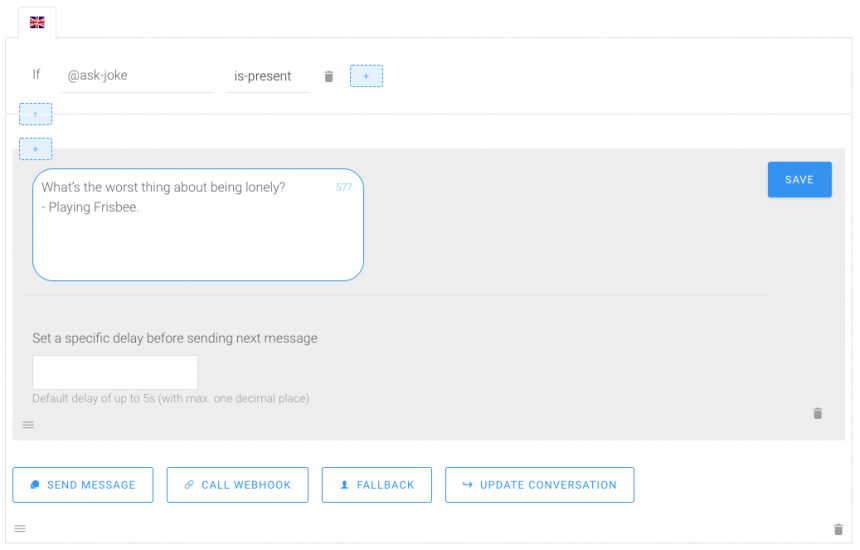Click the plus button directly below the If label
Viewport: 860px width, 550px height.
(35, 114)
